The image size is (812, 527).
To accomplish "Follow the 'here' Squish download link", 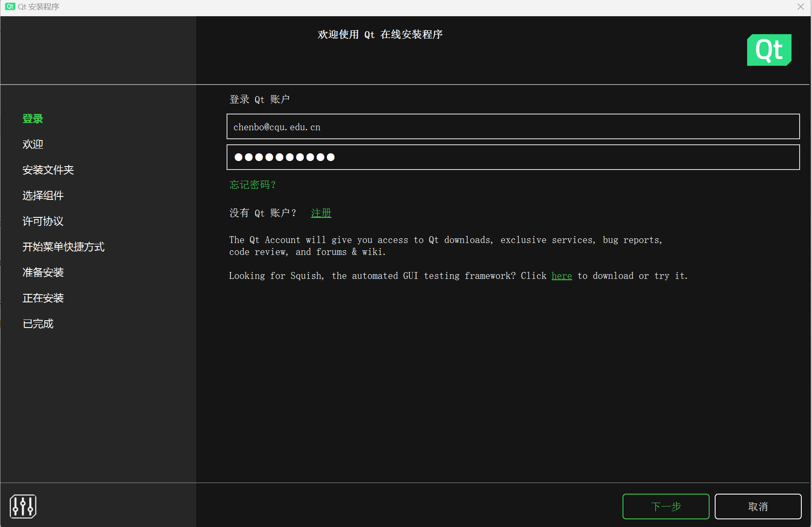I will [x=562, y=276].
